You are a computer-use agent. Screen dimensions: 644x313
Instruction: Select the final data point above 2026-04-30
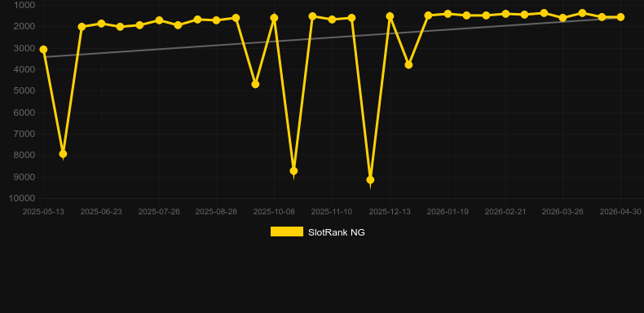pos(620,17)
